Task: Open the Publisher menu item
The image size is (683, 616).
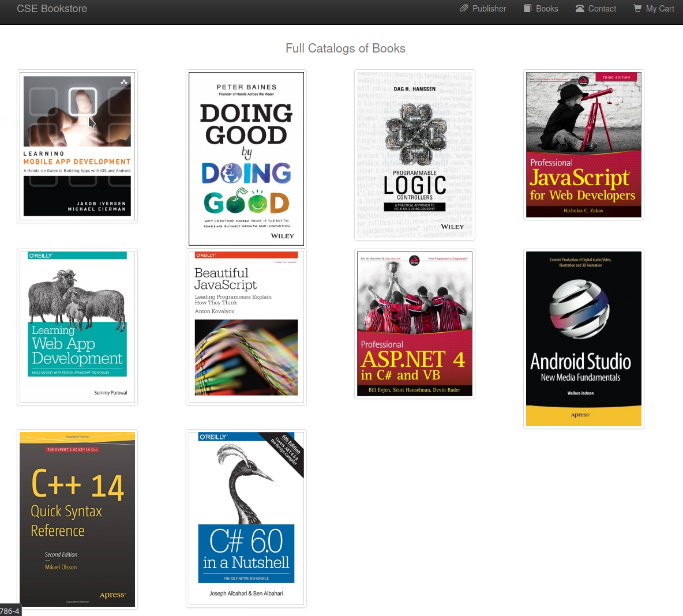Action: pyautogui.click(x=489, y=9)
